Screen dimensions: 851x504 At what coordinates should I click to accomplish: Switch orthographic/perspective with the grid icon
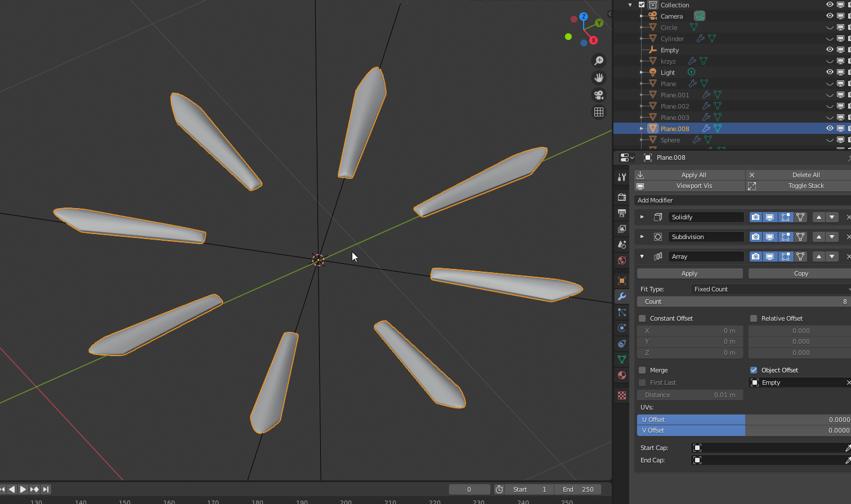click(x=599, y=112)
